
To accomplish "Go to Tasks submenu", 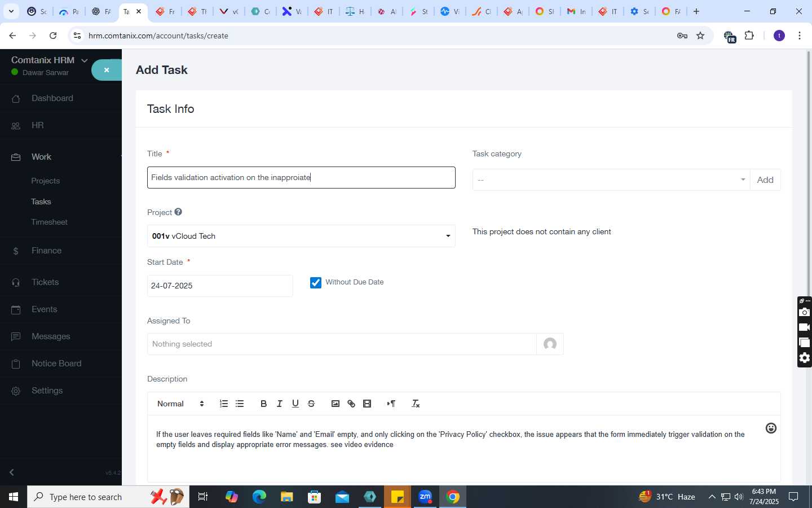I will (x=41, y=202).
